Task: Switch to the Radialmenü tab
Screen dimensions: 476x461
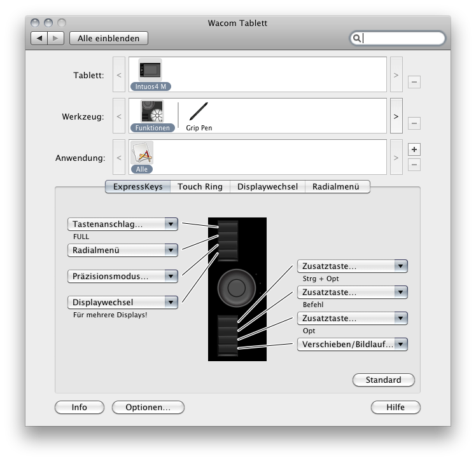Action: [x=336, y=186]
